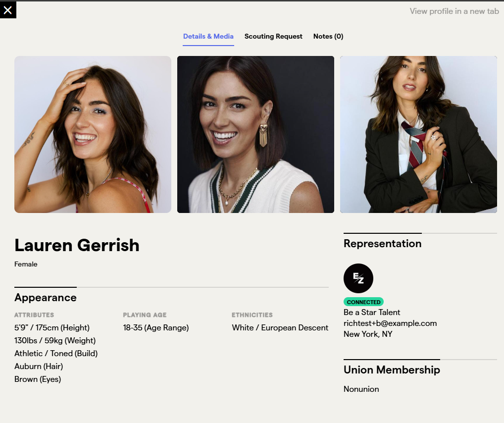Select the White / European Descent ethnicity
Viewport: 504px width, 423px height.
click(280, 328)
